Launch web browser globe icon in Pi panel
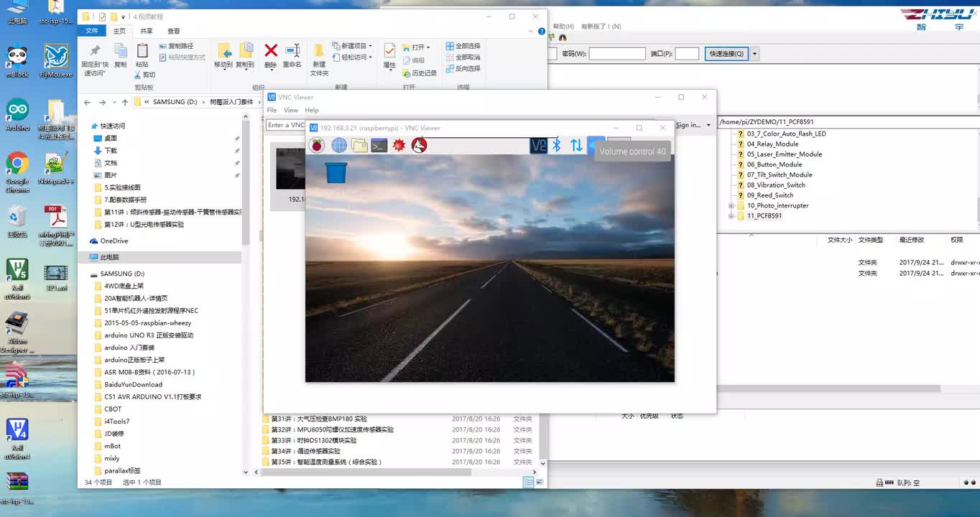The image size is (980, 517). coord(339,145)
